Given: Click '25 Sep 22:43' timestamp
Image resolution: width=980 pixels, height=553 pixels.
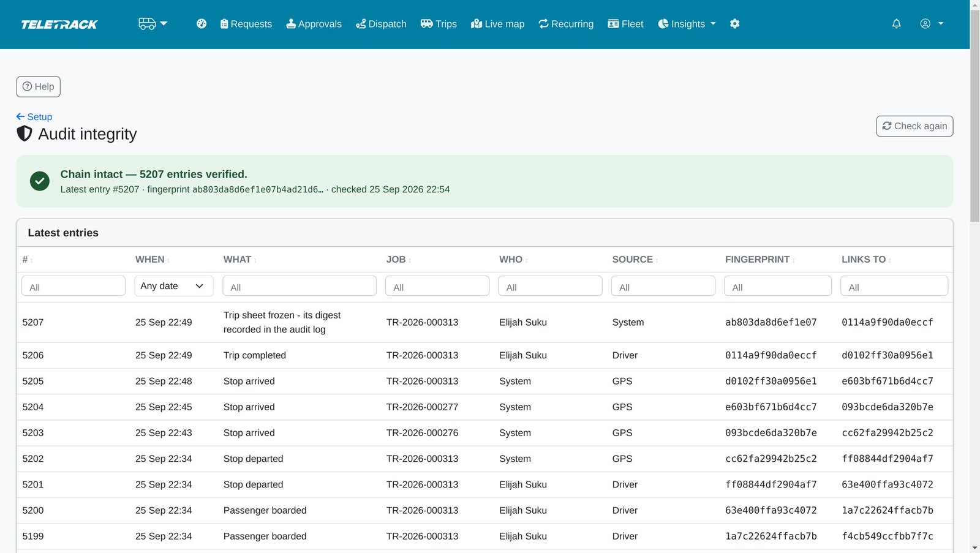Looking at the screenshot, I should (x=164, y=433).
